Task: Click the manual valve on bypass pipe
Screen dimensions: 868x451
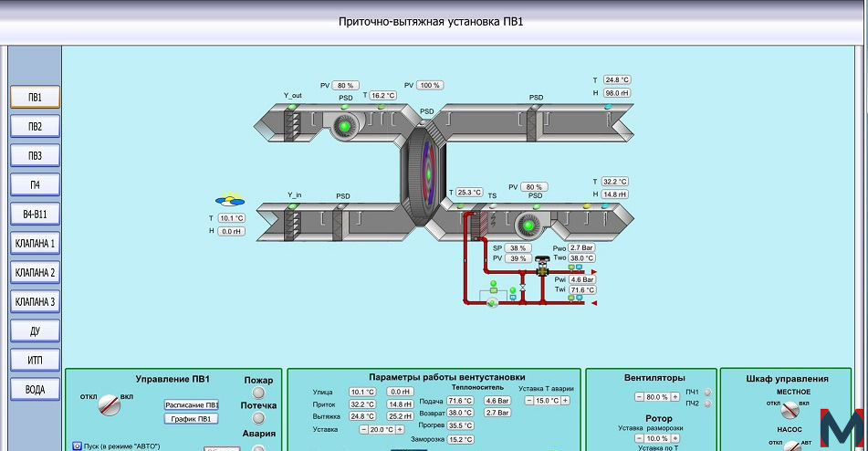Action: 523,288
